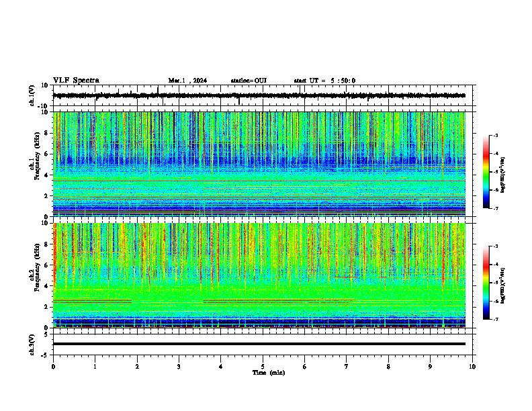Click the ch.1 color scale bar
The image size is (532, 411).
486,172
